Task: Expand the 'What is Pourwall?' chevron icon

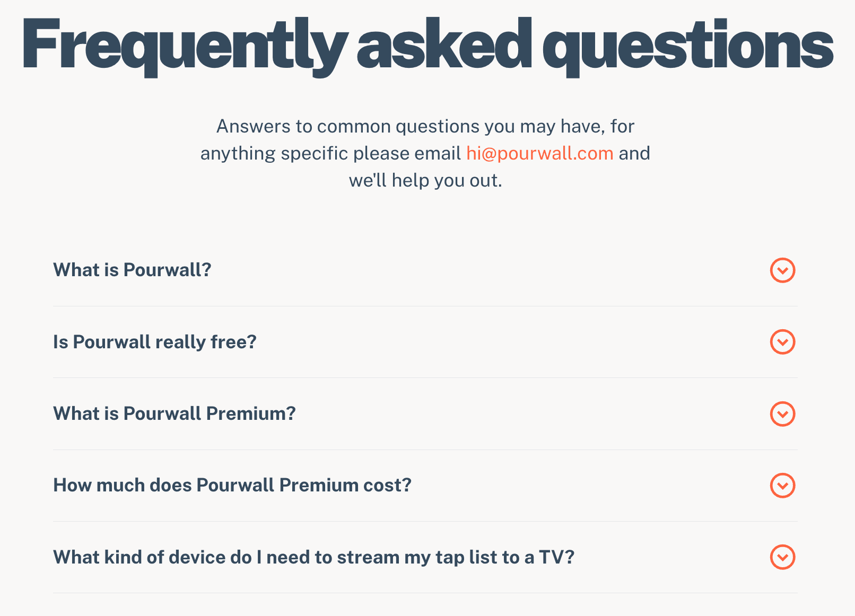Action: 782,270
